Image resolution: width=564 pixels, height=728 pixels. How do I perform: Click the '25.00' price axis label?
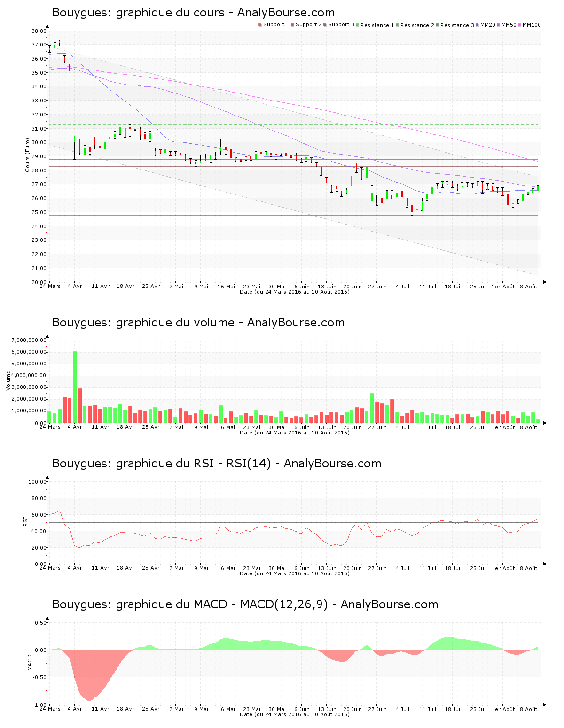39,212
